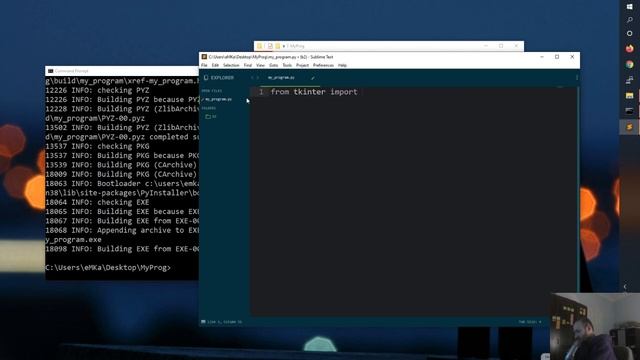640x360 pixels.
Task: Toggle side bar icon in status bar
Action: coord(203,322)
